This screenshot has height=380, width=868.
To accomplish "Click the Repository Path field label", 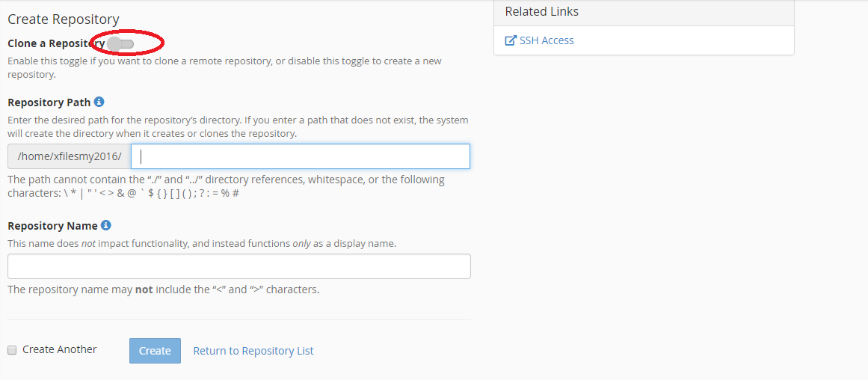I will click(49, 102).
